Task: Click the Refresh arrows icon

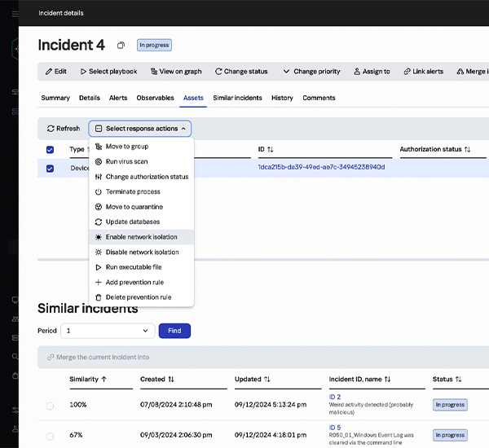Action: (51, 129)
